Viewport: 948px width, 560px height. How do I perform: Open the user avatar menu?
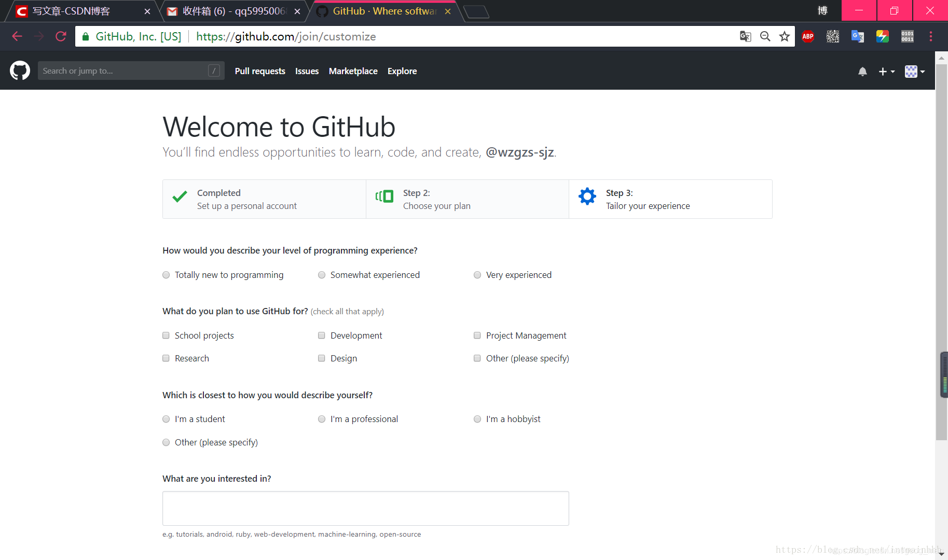point(915,72)
